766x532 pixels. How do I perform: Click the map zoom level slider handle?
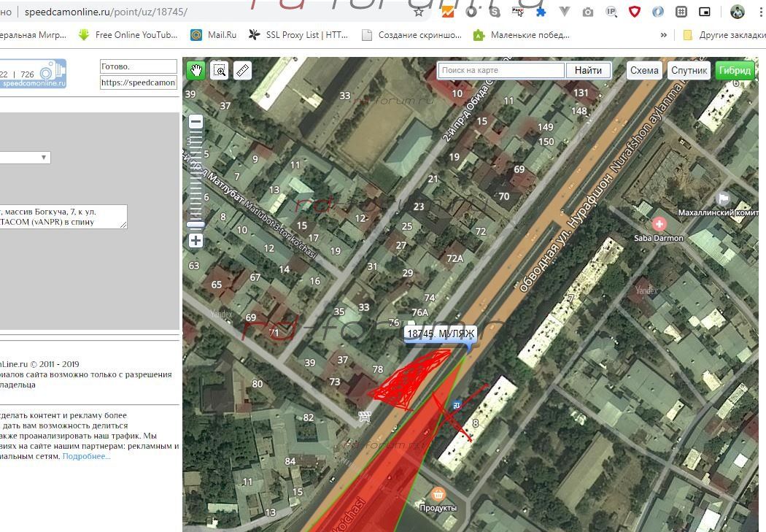[196, 224]
